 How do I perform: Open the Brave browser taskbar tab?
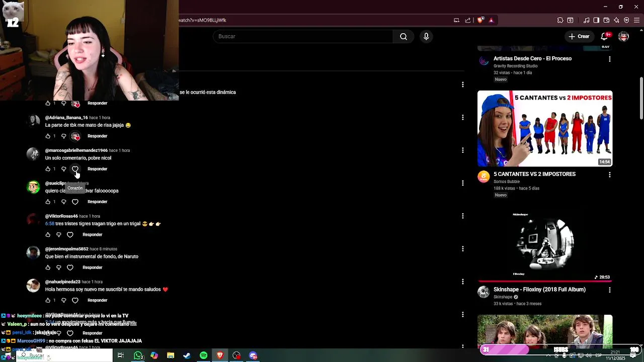pyautogui.click(x=220, y=355)
